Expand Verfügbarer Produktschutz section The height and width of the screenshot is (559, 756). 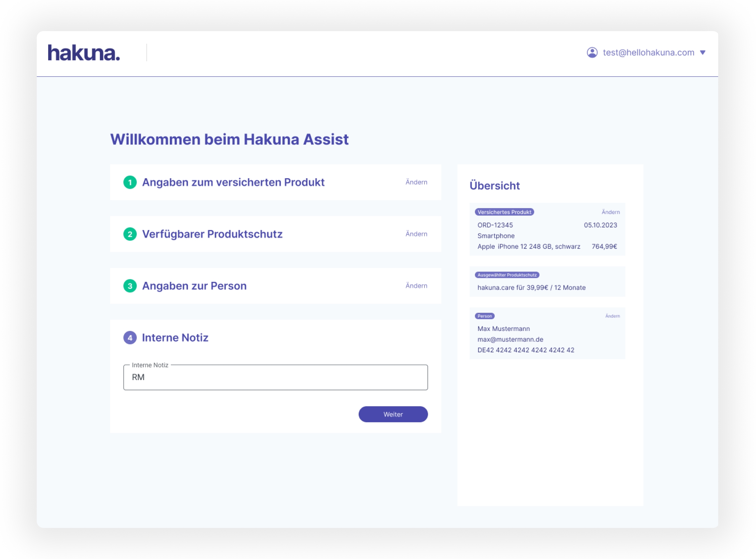[212, 234]
